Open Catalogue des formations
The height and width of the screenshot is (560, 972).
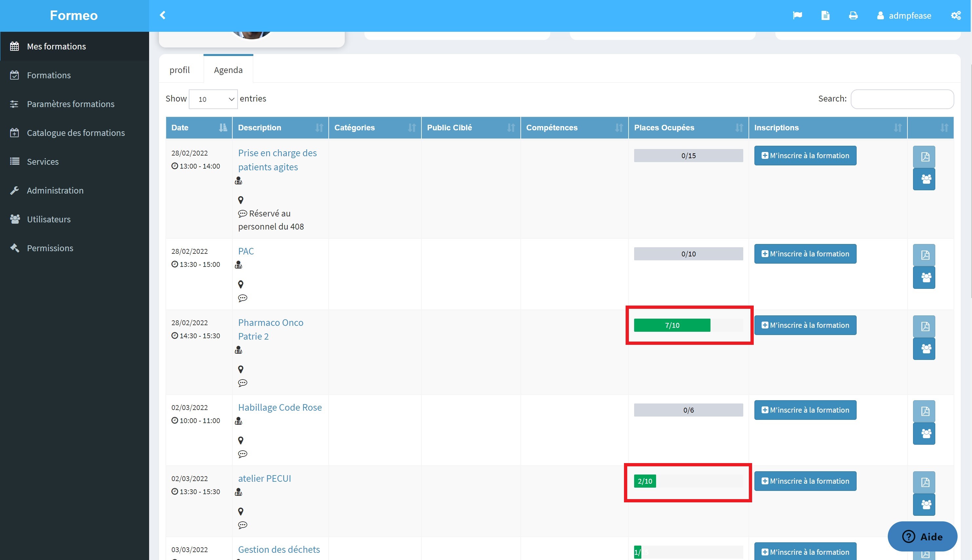[74, 133]
